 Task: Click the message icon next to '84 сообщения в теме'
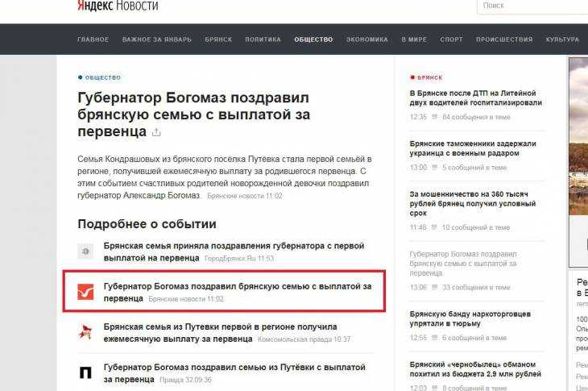tap(435, 117)
